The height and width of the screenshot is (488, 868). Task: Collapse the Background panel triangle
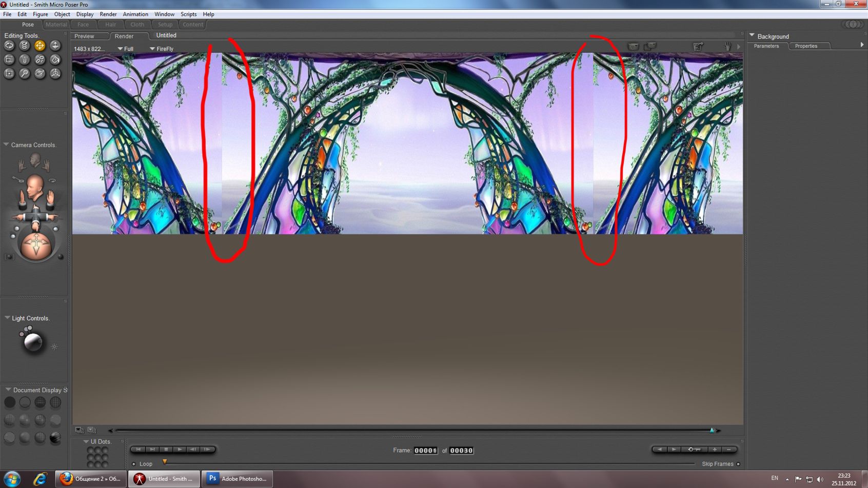752,36
